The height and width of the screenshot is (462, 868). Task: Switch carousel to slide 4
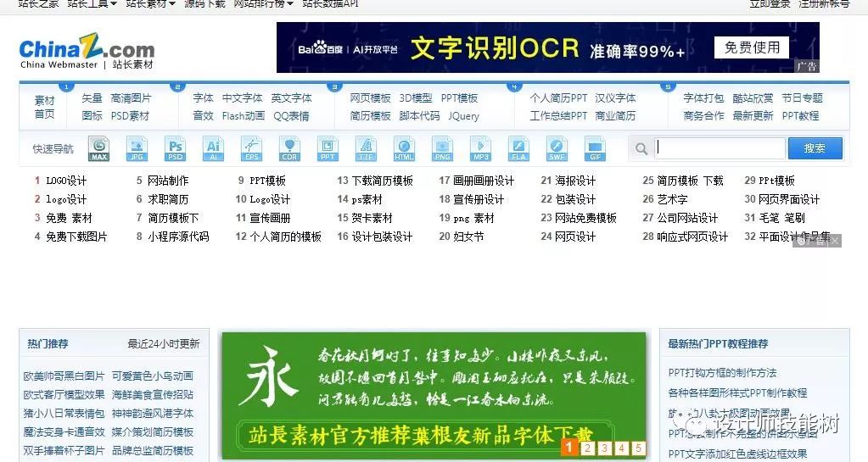(622, 448)
